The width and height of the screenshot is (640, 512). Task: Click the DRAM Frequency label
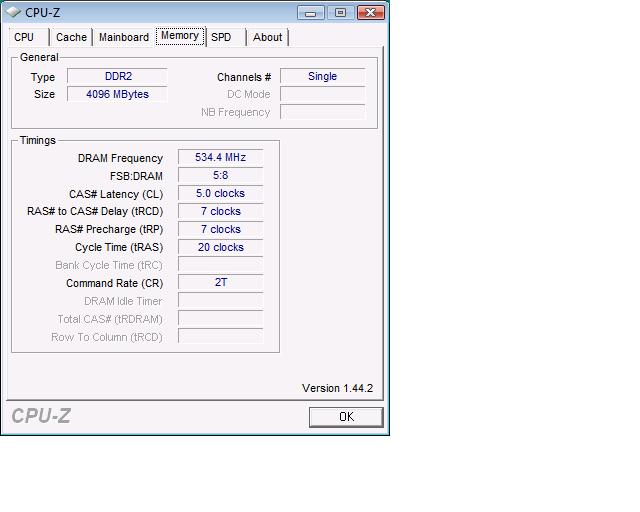tap(120, 158)
